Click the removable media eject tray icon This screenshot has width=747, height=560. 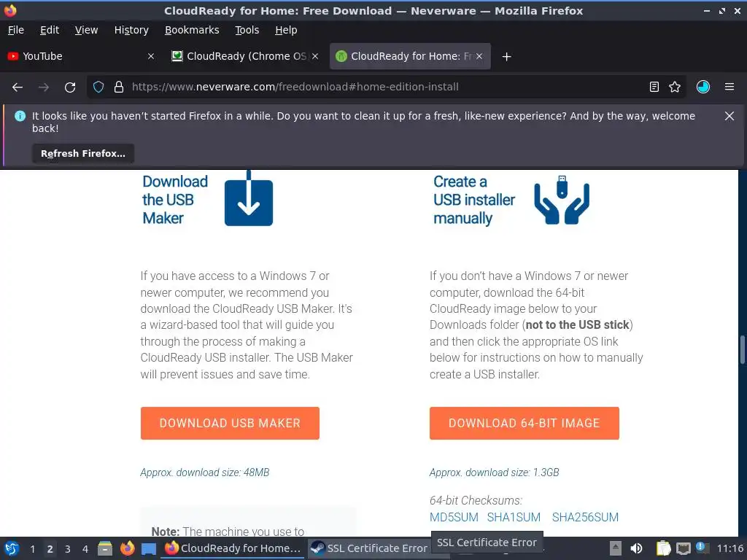pos(616,548)
